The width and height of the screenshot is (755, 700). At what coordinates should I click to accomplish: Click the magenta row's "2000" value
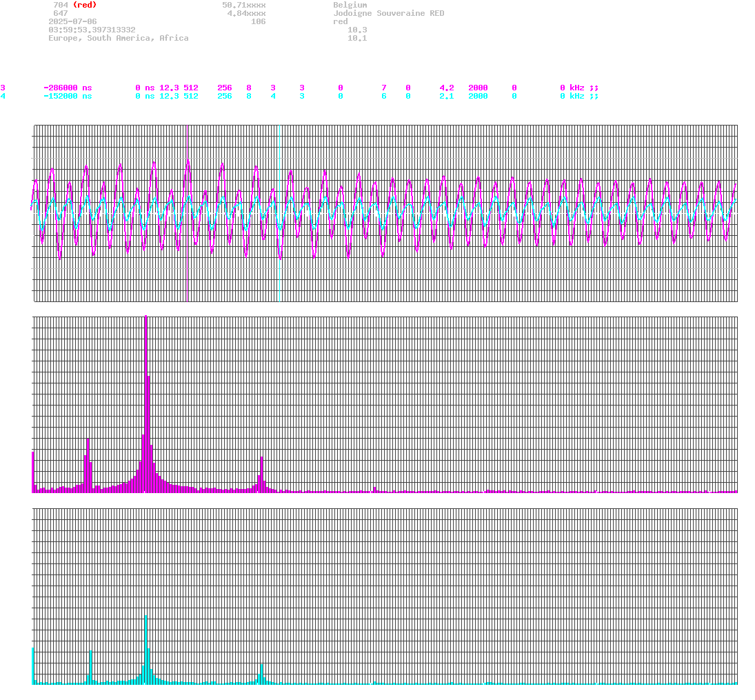pyautogui.click(x=478, y=88)
